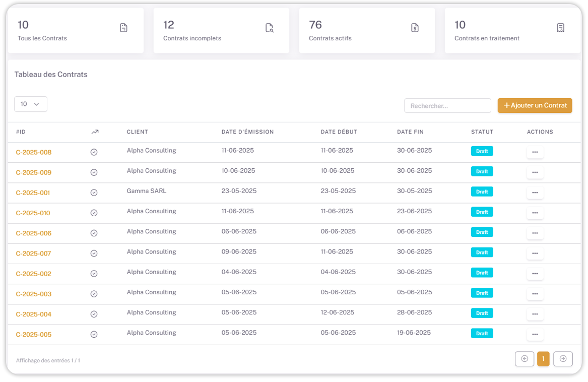Click the check circle icon for C-2025-005
Screen dimensions: 588x382
(x=94, y=334)
